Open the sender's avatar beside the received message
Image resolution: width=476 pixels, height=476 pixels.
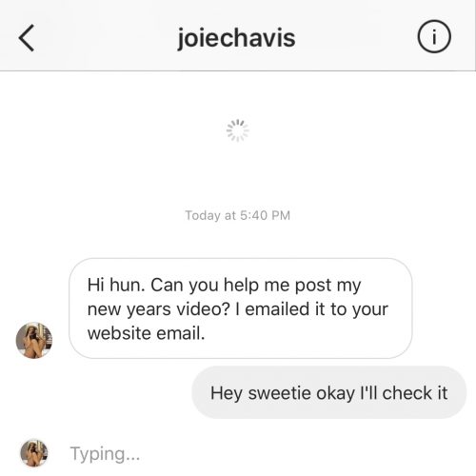(x=34, y=340)
